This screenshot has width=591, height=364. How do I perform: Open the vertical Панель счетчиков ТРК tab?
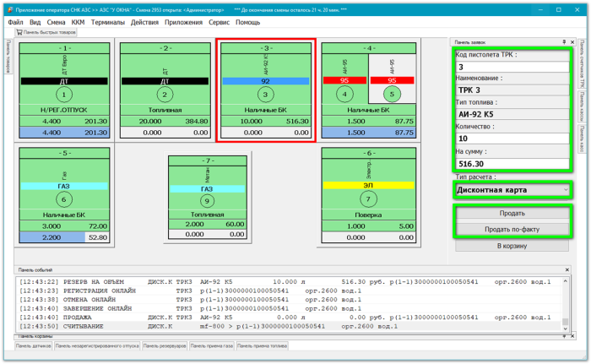583,63
